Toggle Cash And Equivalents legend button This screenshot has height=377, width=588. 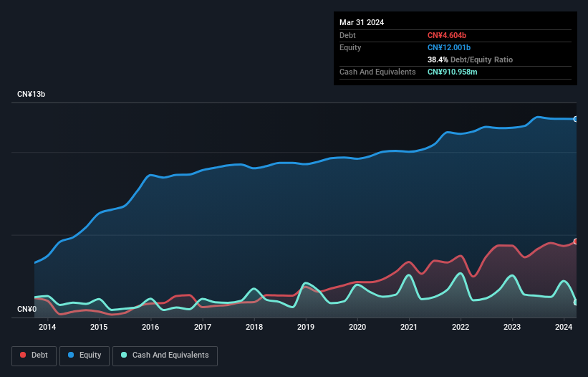(x=165, y=355)
